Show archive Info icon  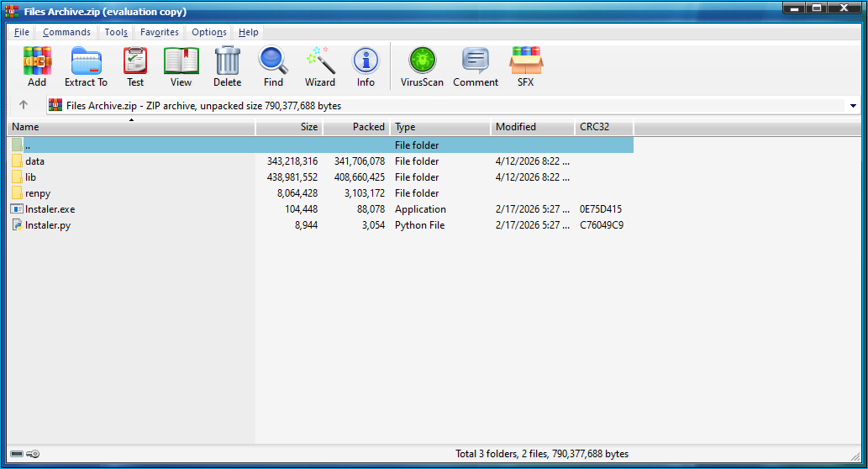coord(366,61)
